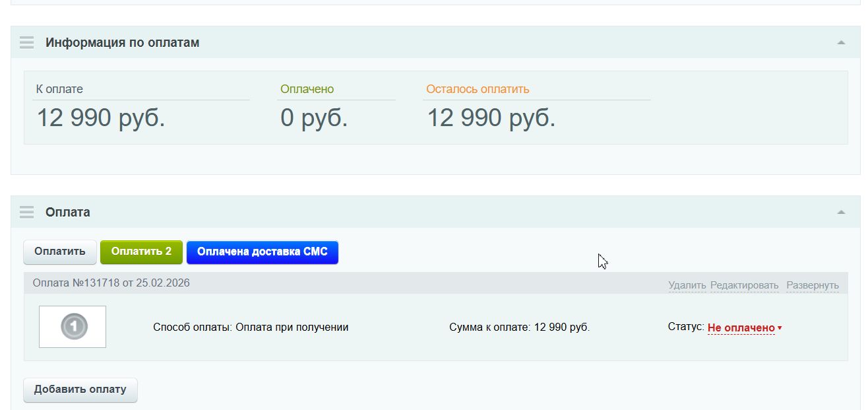Click the Оплачено column showing 0 руб.
The width and height of the screenshot is (868, 410).
click(313, 118)
